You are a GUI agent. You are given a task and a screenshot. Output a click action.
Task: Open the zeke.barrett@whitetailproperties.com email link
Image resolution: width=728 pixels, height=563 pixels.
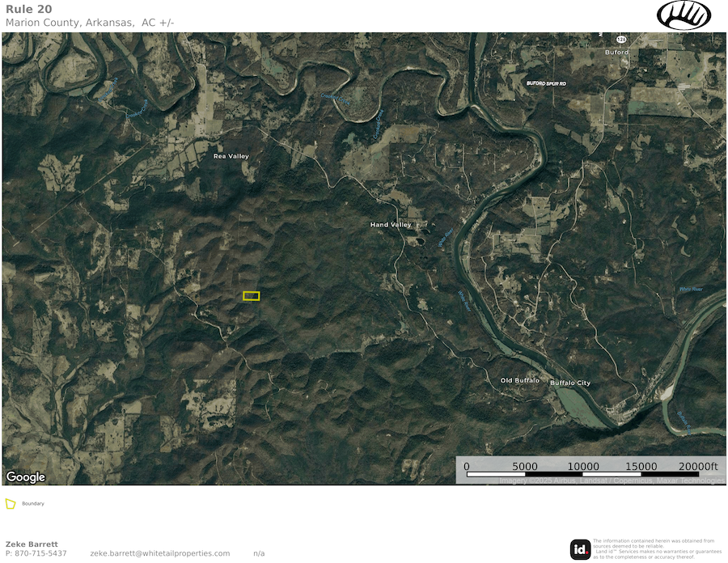pyautogui.click(x=160, y=553)
